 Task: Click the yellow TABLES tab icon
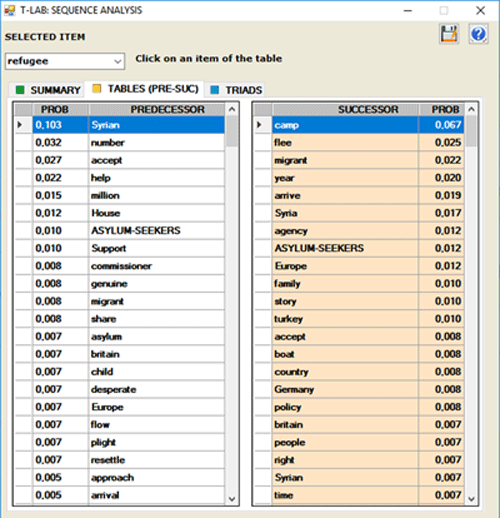pyautogui.click(x=97, y=89)
